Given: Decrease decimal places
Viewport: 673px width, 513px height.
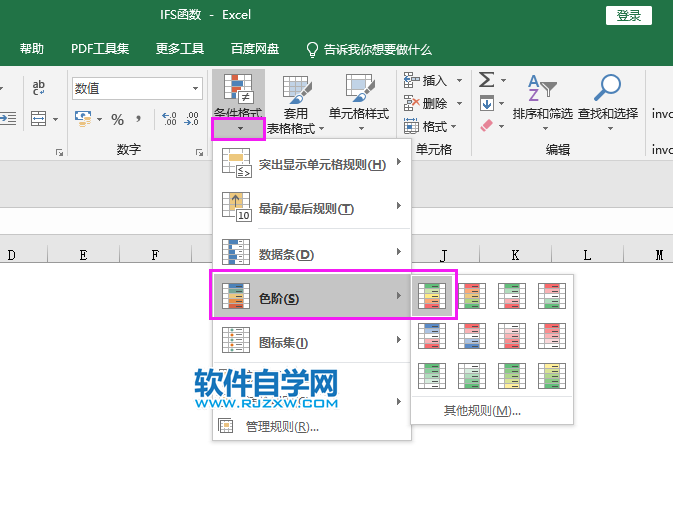Looking at the screenshot, I should (191, 119).
